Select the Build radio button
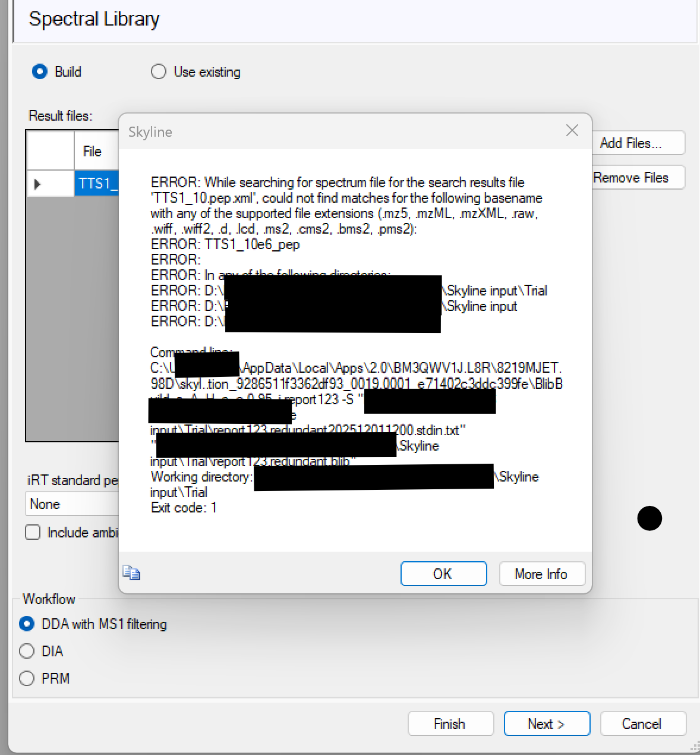Image resolution: width=700 pixels, height=755 pixels. [40, 72]
